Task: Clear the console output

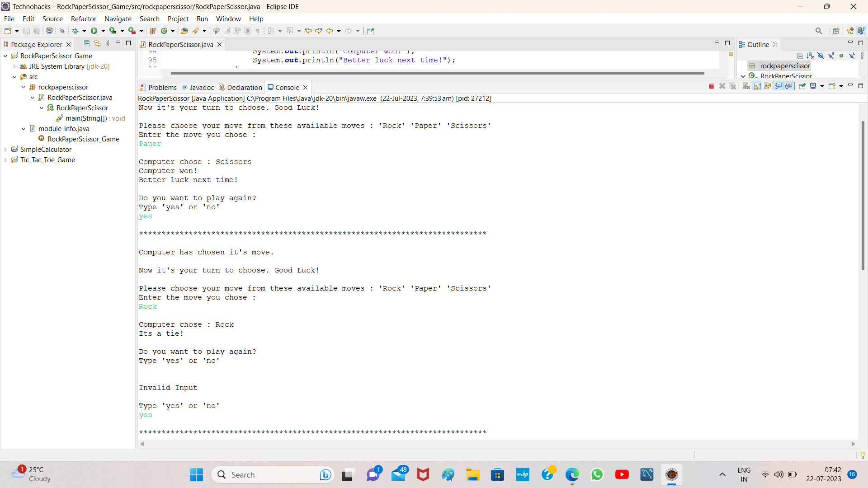Action: [746, 86]
